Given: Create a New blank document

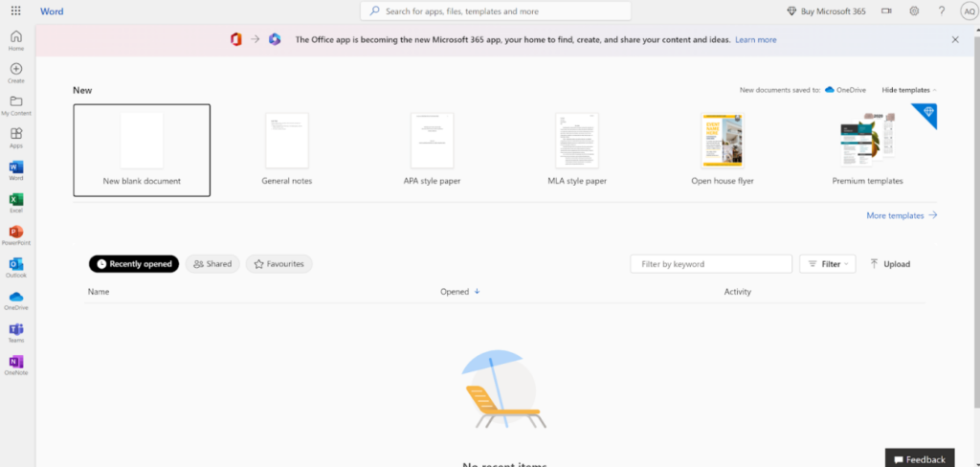Looking at the screenshot, I should (x=142, y=149).
